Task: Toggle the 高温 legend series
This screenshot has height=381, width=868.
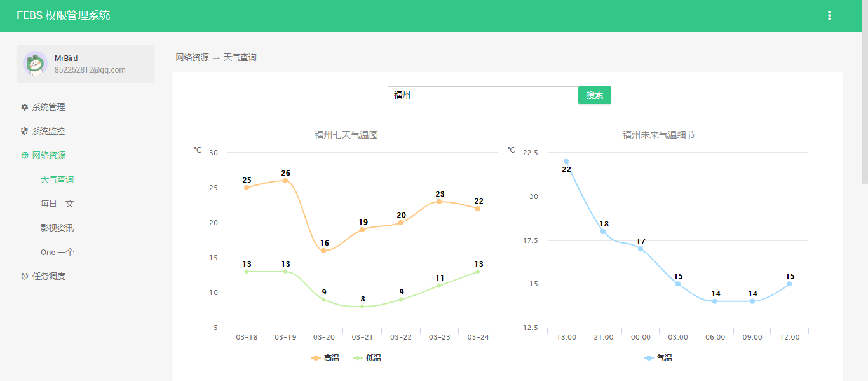Action: click(x=325, y=358)
